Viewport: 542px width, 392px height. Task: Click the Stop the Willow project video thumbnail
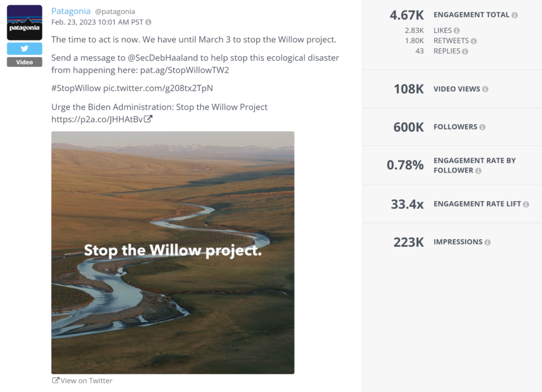(x=172, y=252)
